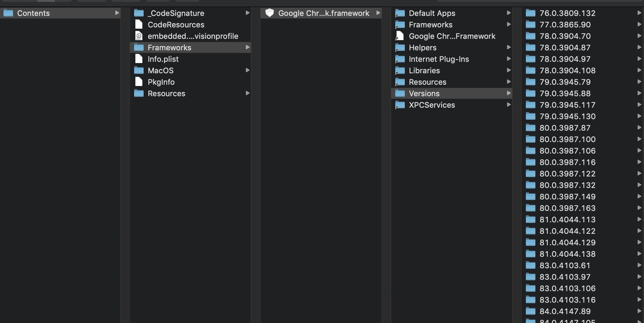This screenshot has height=323, width=644.
Task: Click the Default Apps alias folder icon
Action: (x=400, y=13)
